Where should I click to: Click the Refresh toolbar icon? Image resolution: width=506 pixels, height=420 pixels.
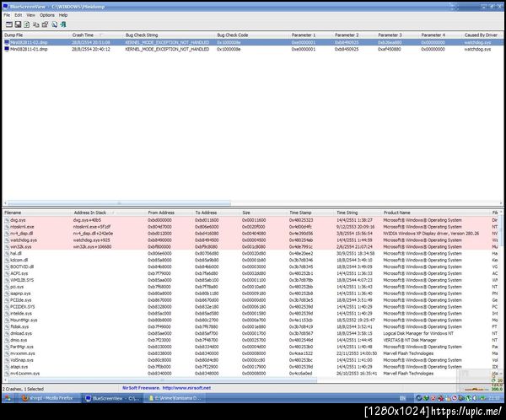point(27,24)
